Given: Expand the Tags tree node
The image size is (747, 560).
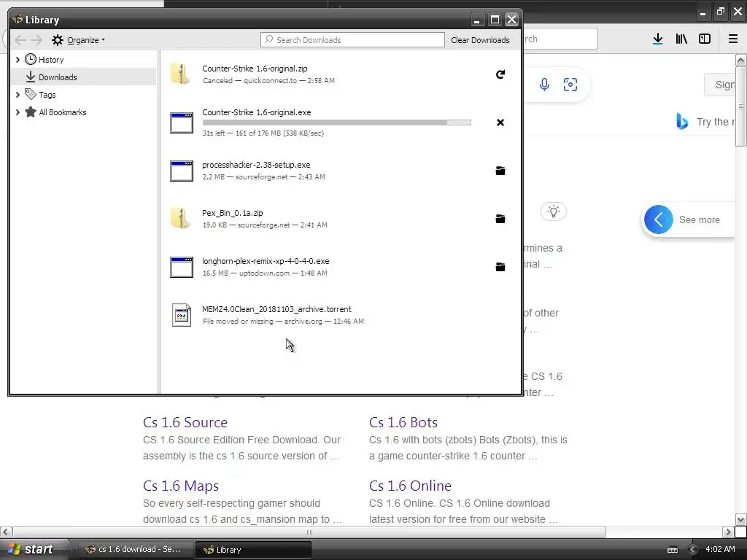Looking at the screenshot, I should point(18,95).
